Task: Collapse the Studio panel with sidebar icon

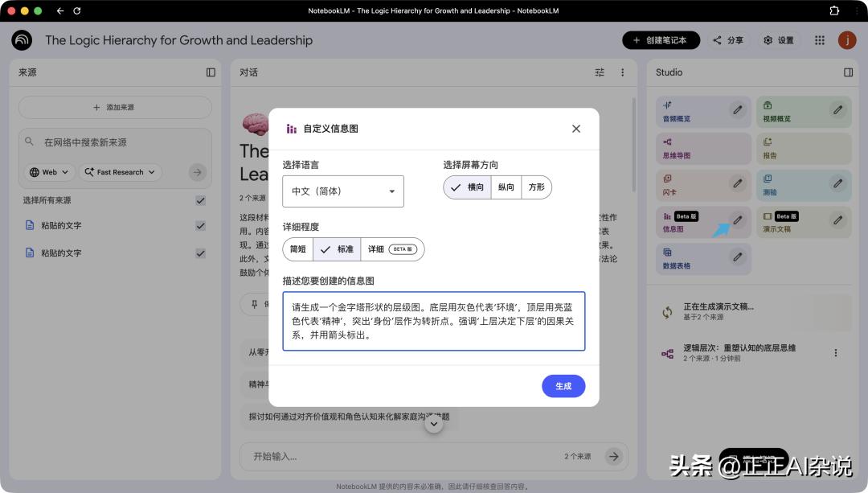Action: coord(848,72)
